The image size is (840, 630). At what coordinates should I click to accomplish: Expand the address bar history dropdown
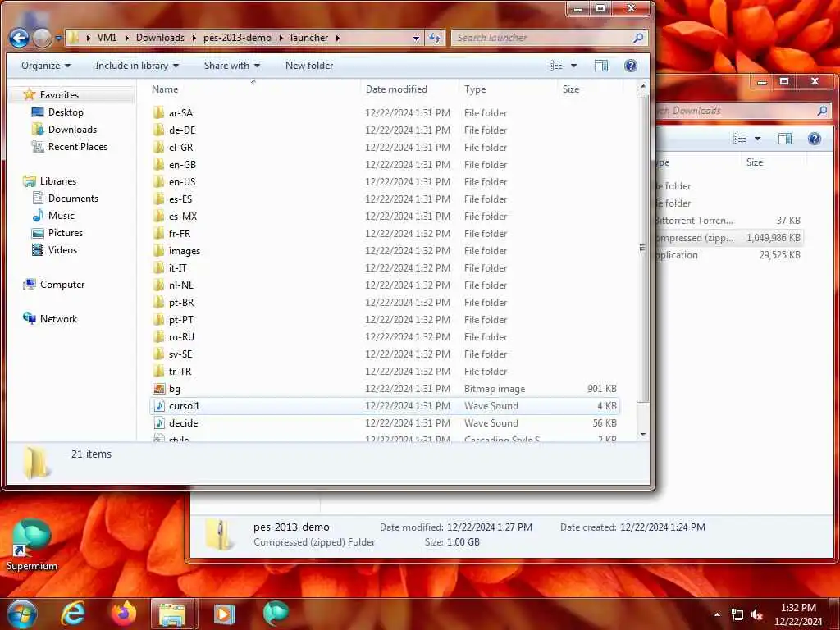point(416,38)
